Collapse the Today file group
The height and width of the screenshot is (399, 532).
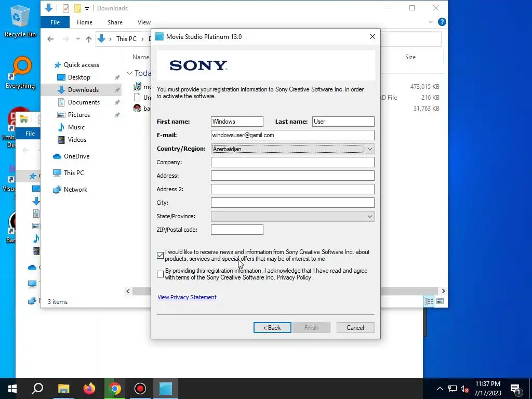[129, 73]
